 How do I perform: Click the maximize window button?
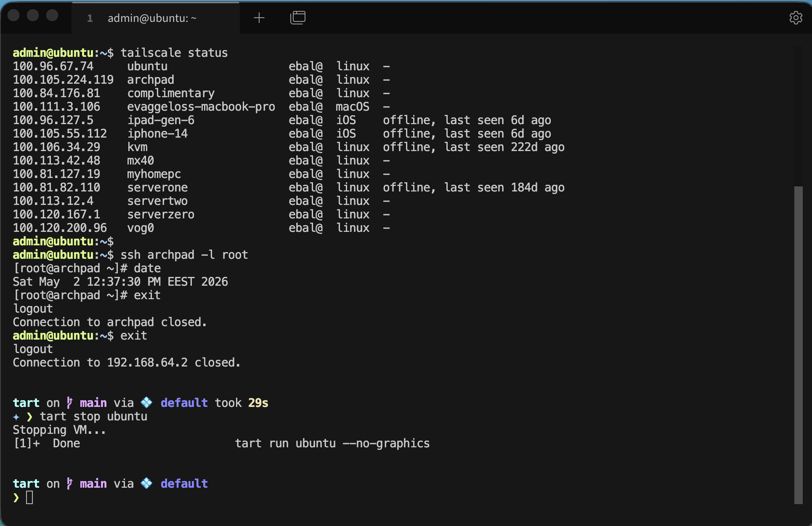coord(52,16)
